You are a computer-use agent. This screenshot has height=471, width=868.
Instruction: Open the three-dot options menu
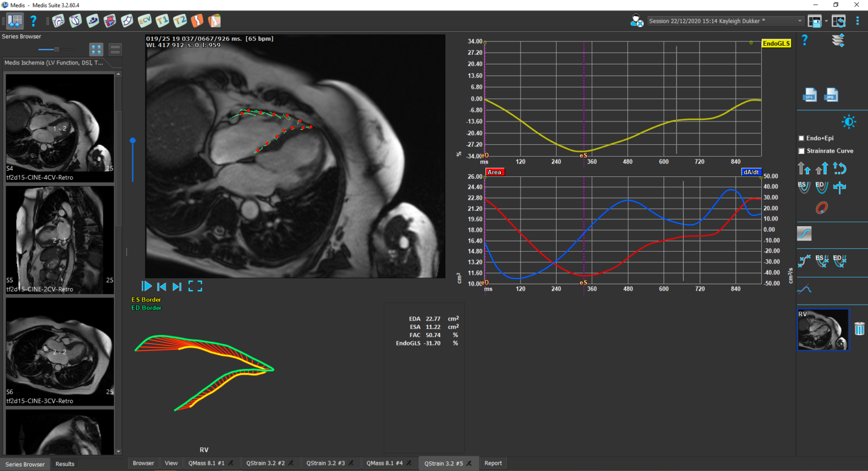tap(857, 21)
